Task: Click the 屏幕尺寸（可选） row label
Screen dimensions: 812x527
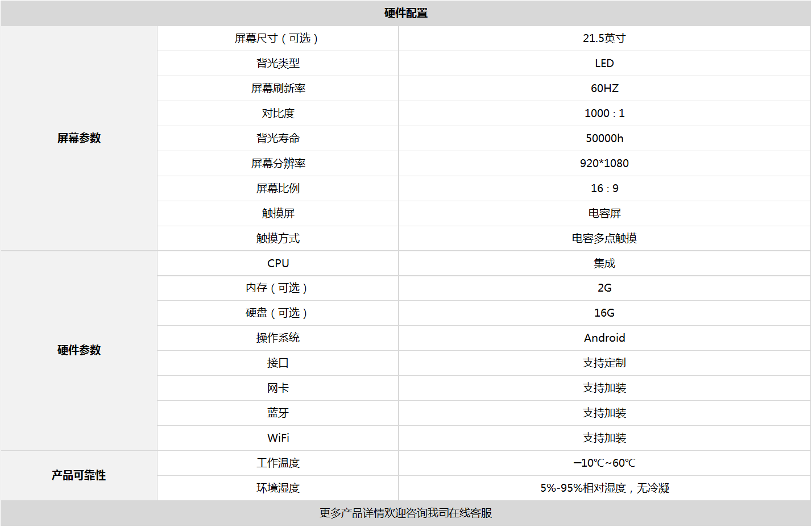Action: pos(278,38)
